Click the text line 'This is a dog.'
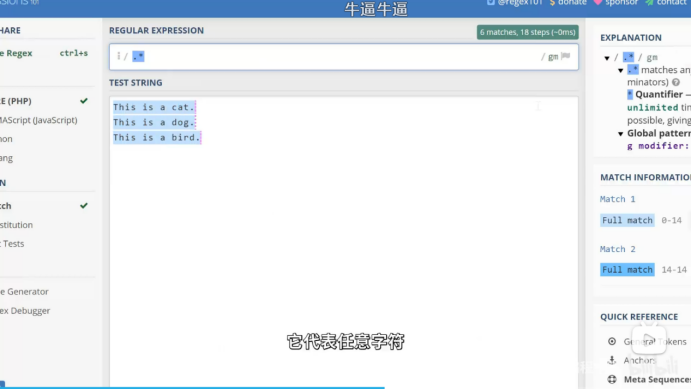The image size is (692, 389). pos(154,122)
